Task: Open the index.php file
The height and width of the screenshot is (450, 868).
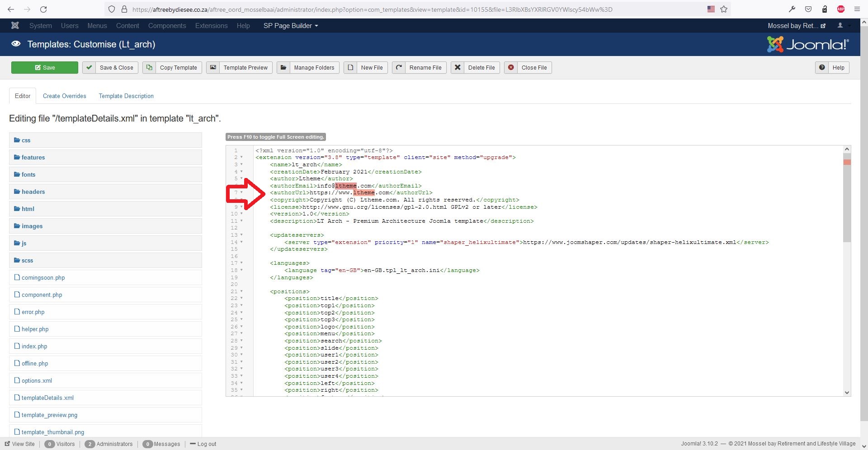Action: point(34,347)
